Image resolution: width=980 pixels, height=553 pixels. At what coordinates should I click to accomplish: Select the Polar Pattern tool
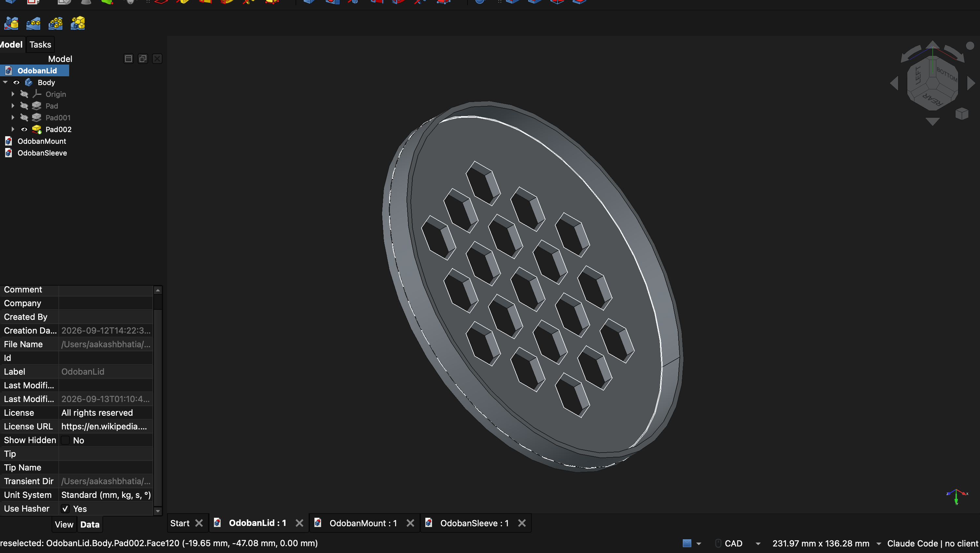[x=55, y=23]
